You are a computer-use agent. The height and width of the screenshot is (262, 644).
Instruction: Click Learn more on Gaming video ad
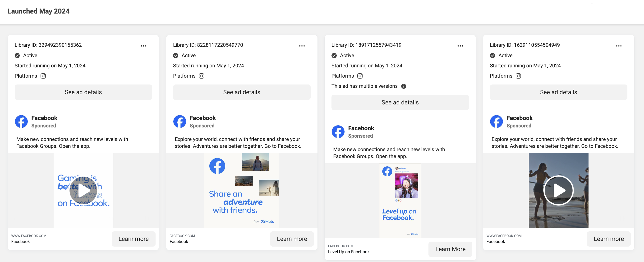[x=133, y=239]
